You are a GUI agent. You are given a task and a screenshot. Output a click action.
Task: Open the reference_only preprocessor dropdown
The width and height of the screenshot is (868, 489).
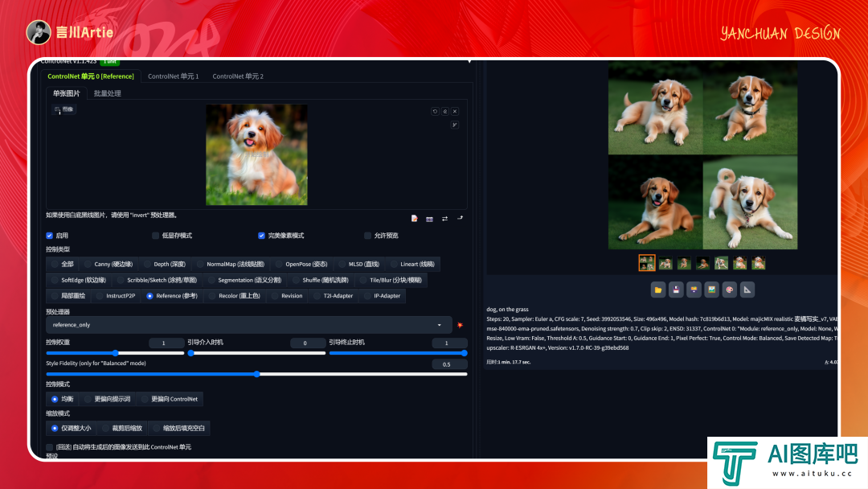coord(249,325)
